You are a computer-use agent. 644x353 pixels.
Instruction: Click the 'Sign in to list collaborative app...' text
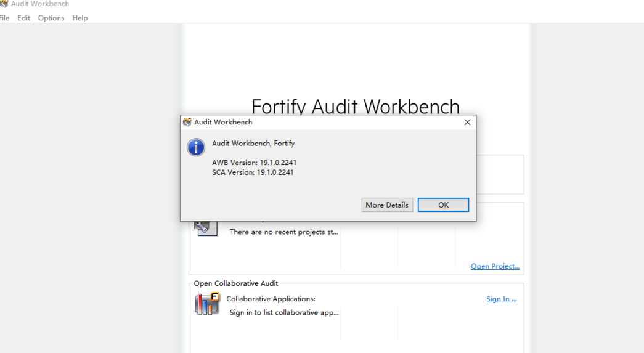click(284, 313)
